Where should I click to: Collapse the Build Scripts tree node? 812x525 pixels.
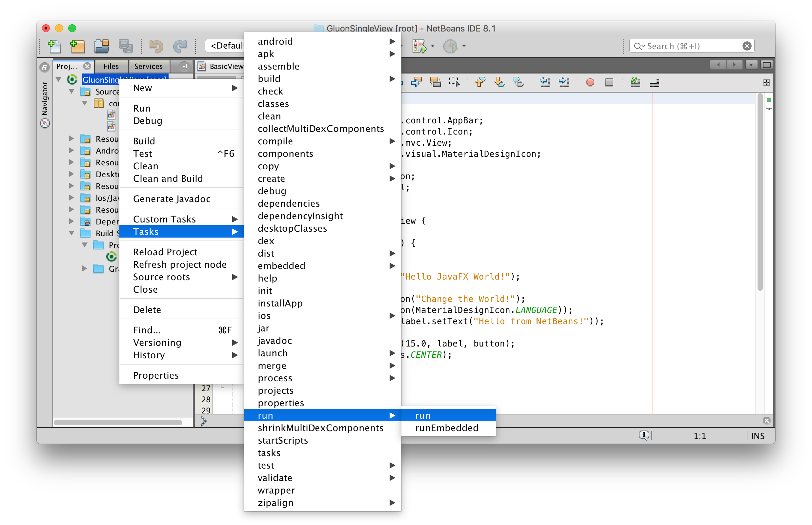click(71, 233)
